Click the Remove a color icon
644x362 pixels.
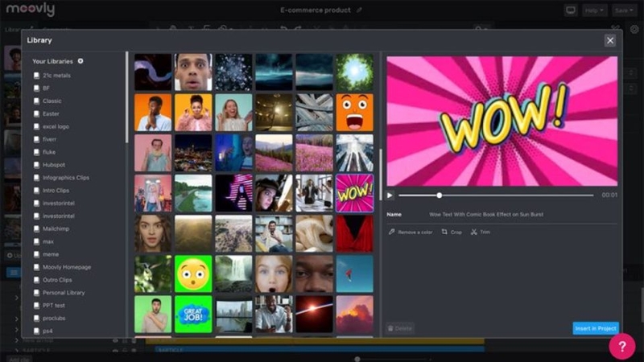coord(392,232)
